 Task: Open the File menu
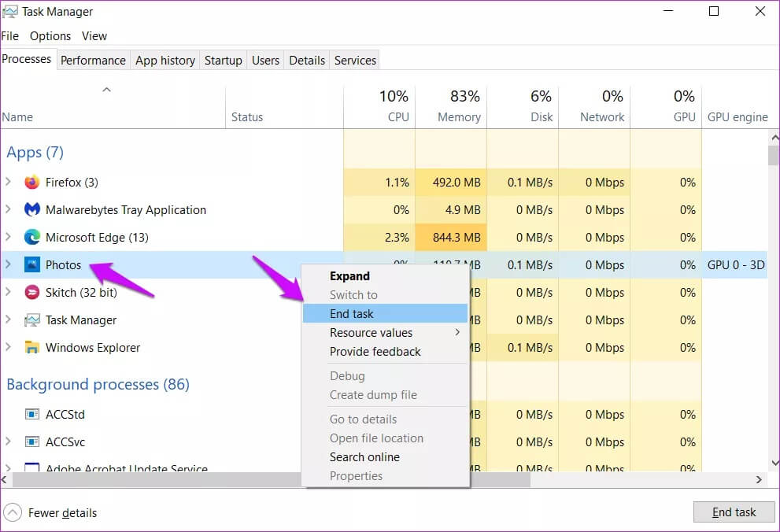coord(10,35)
